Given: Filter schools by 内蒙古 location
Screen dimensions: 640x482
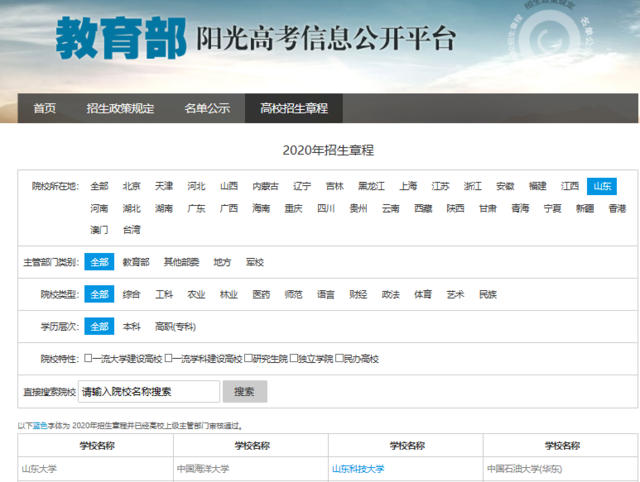Looking at the screenshot, I should click(265, 186).
